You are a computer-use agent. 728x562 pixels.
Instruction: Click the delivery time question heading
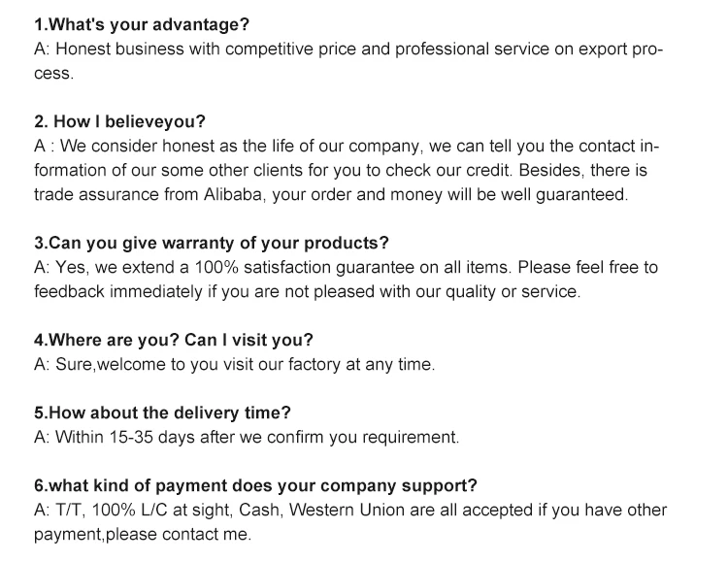(x=162, y=413)
